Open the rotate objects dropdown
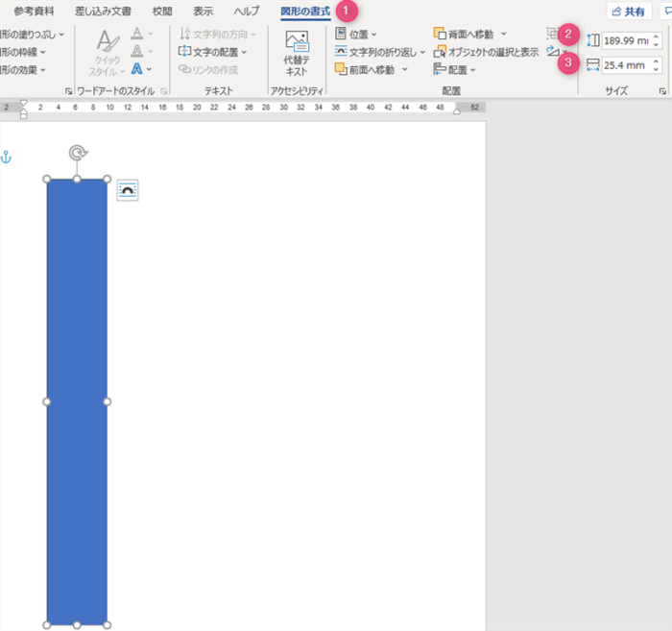Viewport: 672px width, 631px height. pos(555,52)
